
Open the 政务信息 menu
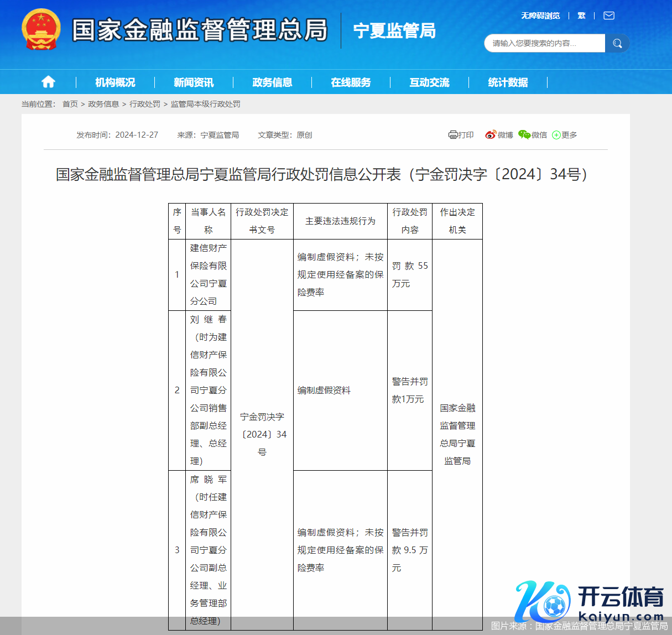[273, 81]
